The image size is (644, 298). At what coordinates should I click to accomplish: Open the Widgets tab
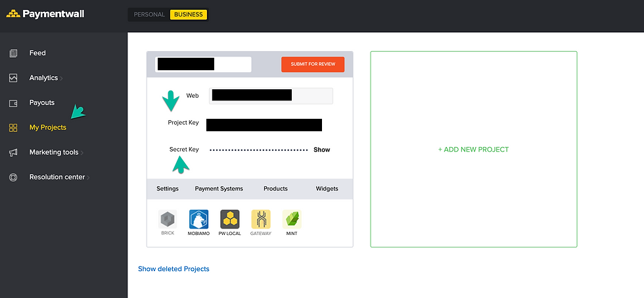(327, 189)
